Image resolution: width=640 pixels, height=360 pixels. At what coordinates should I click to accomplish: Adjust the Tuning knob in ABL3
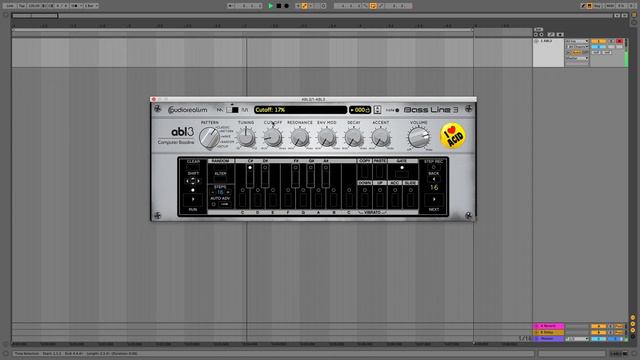246,138
